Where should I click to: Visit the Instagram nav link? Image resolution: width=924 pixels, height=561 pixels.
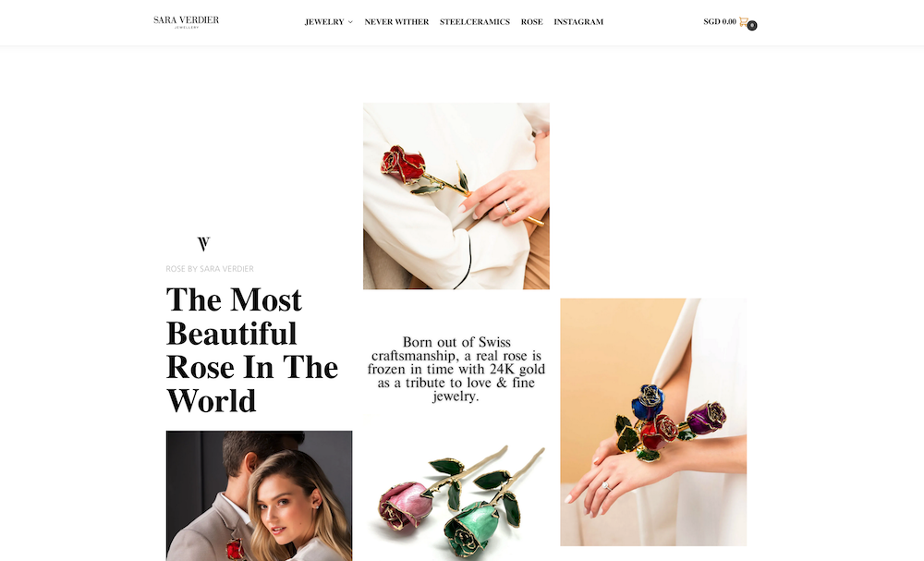578,22
